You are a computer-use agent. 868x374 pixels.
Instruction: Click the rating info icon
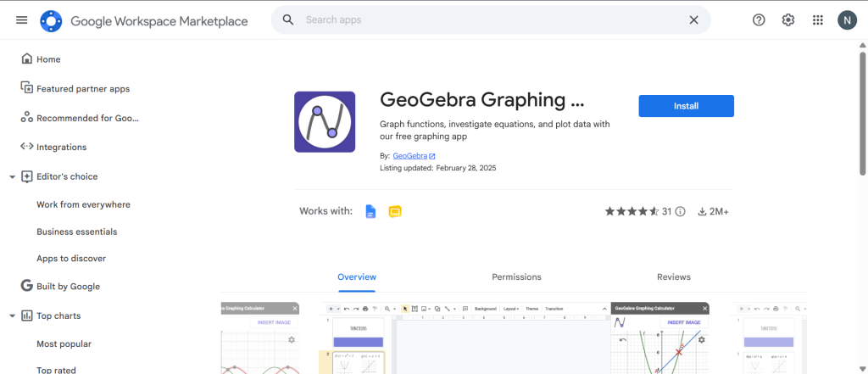(681, 211)
